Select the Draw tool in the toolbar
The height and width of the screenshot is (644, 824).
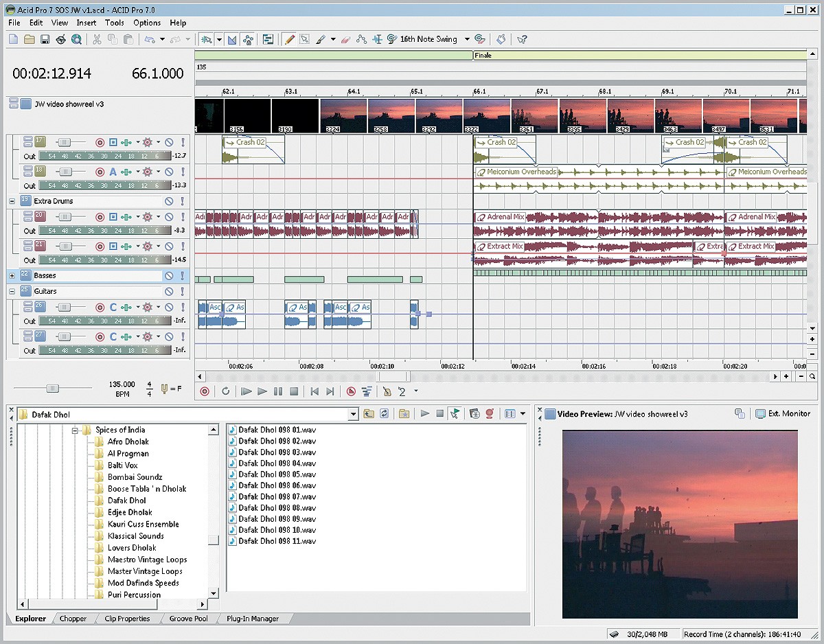point(289,39)
